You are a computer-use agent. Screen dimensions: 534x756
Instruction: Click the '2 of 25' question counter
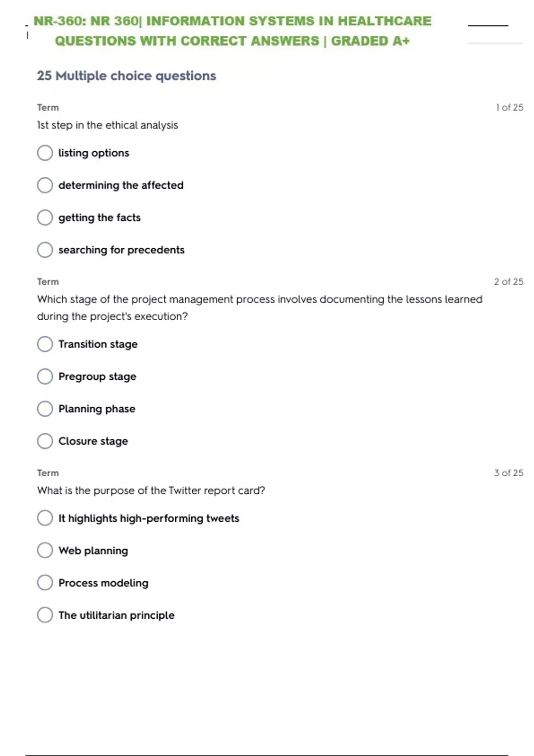(508, 281)
